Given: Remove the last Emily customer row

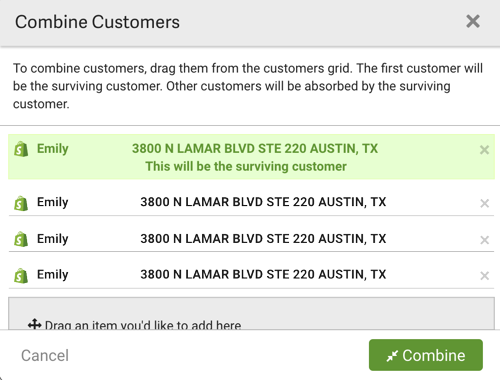Looking at the screenshot, I should (x=484, y=276).
